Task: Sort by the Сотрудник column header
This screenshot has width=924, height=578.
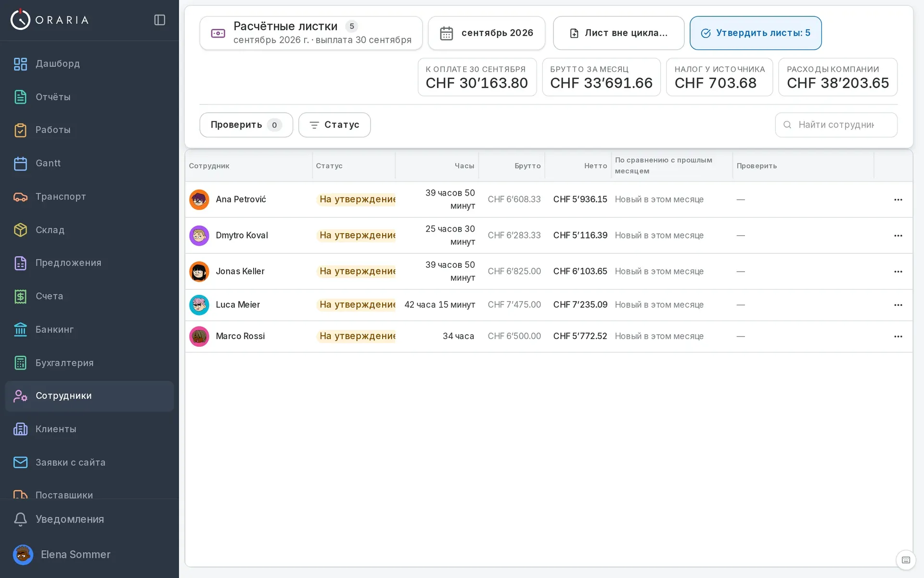Action: click(209, 166)
